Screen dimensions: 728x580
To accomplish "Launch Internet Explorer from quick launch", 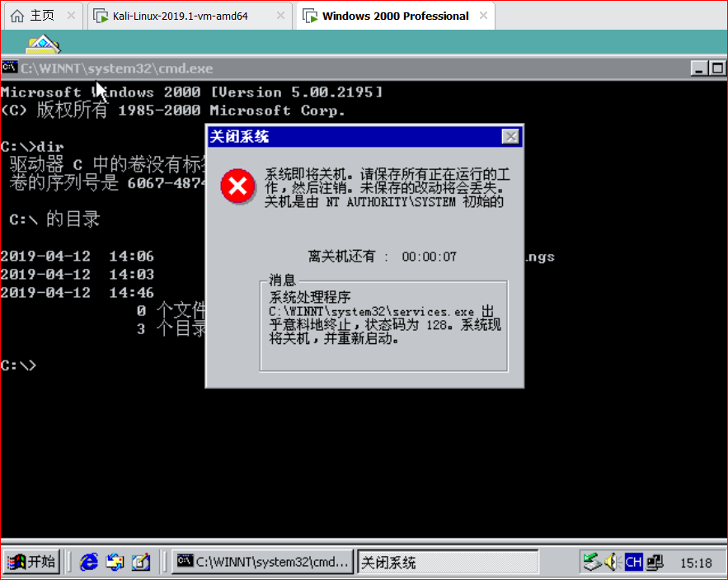I will point(89,562).
